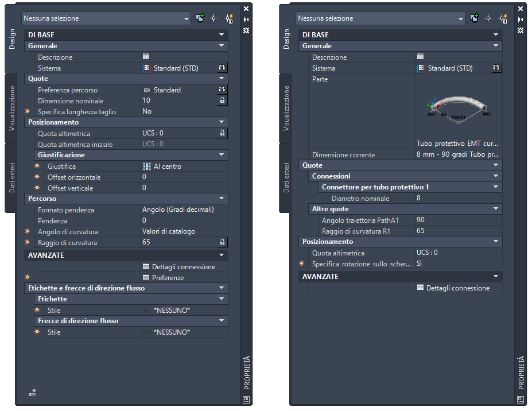Click Al centro justification icon

(x=146, y=166)
